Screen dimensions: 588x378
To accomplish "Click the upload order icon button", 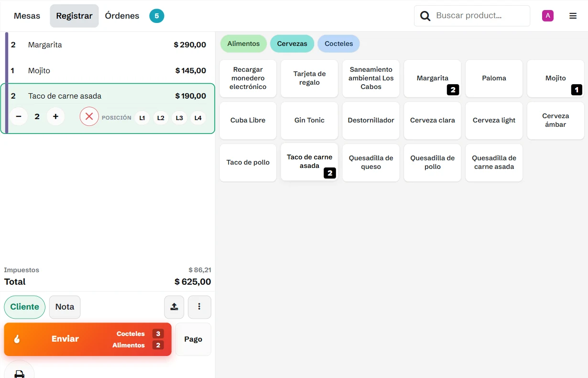I will pyautogui.click(x=174, y=307).
